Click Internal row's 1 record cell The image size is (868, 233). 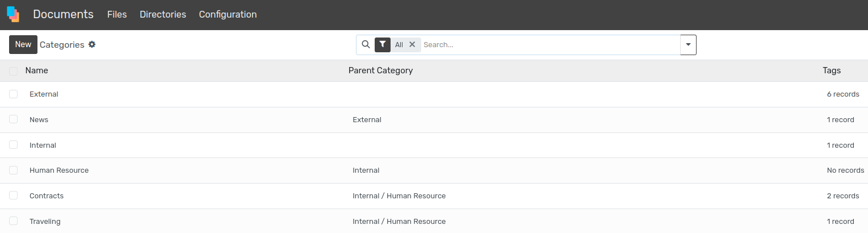tap(841, 145)
